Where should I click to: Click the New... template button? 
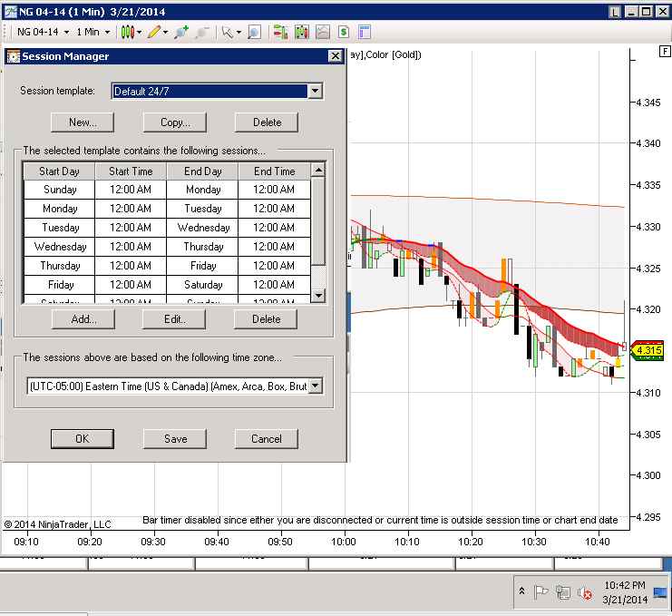[x=83, y=122]
